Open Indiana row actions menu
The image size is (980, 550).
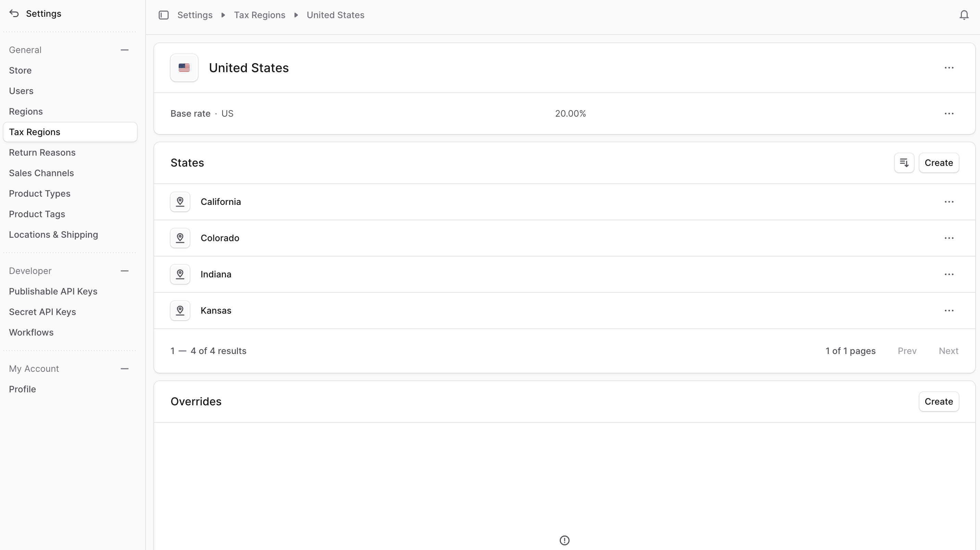point(949,274)
